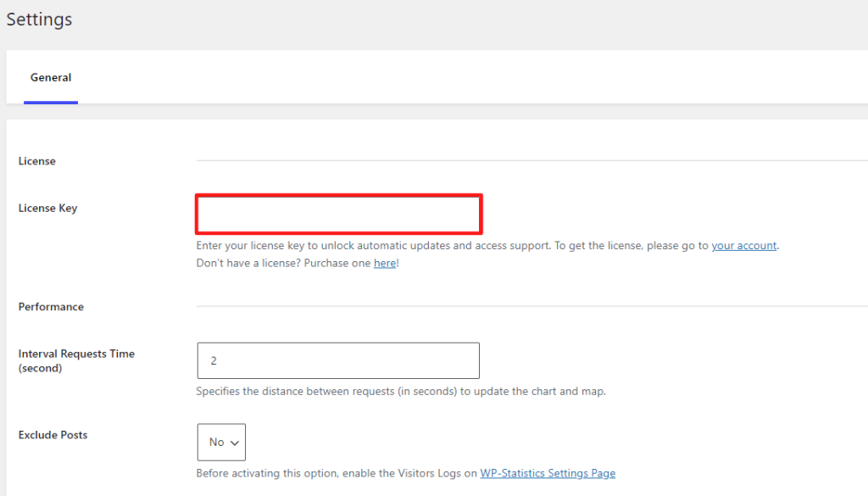Click the 'License Key' field label
This screenshot has width=868, height=496.
tap(47, 208)
